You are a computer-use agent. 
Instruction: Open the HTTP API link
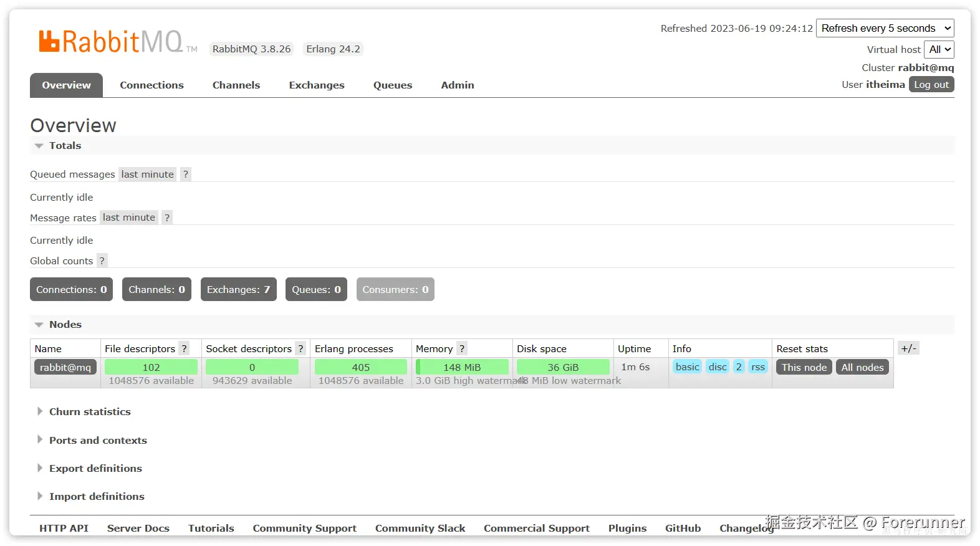point(64,528)
